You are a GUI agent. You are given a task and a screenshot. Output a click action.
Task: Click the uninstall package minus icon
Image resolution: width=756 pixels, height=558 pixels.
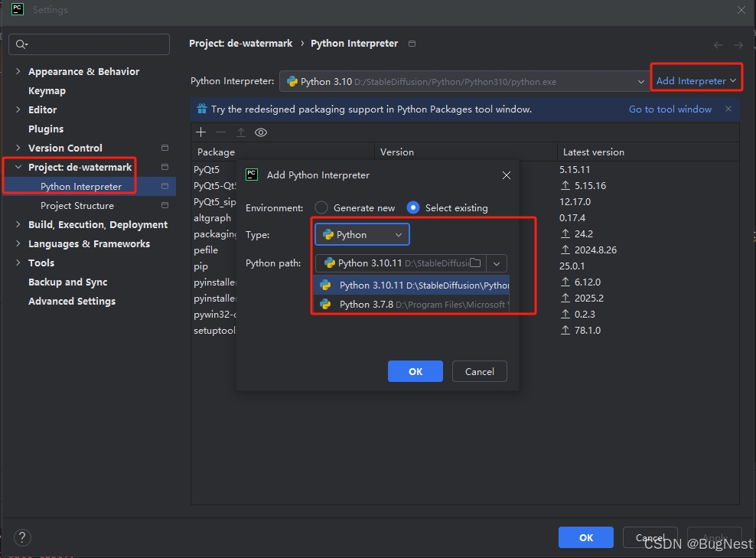[221, 132]
